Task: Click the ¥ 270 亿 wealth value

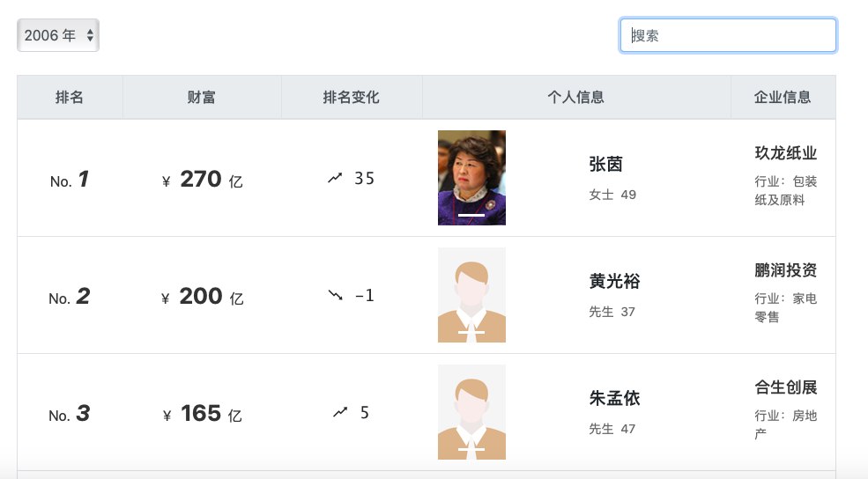Action: [202, 180]
